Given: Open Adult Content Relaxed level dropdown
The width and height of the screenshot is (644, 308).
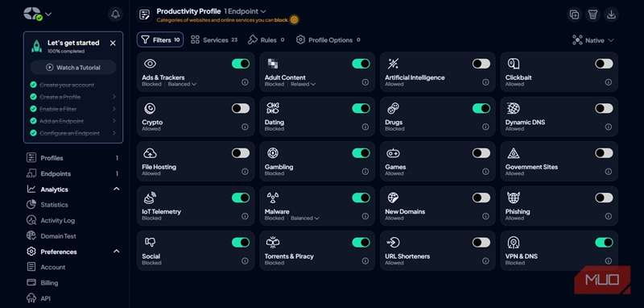Looking at the screenshot, I should 303,84.
